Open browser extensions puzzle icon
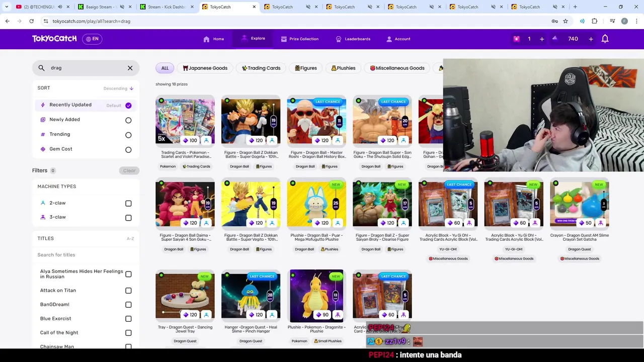644x362 pixels. click(x=595, y=21)
